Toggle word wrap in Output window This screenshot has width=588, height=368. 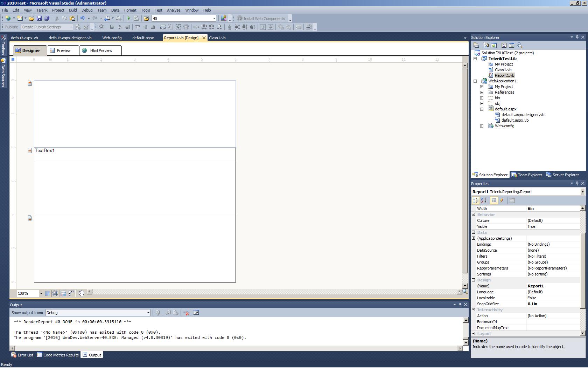pos(196,313)
